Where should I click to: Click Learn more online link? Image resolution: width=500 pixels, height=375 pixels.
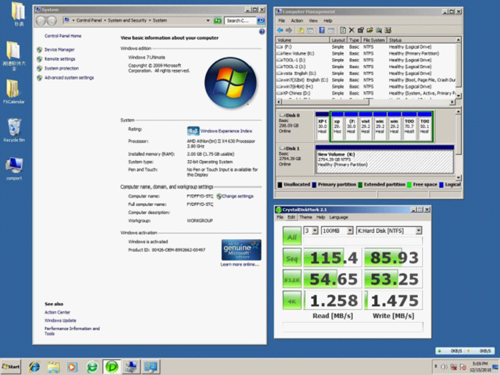click(x=240, y=264)
